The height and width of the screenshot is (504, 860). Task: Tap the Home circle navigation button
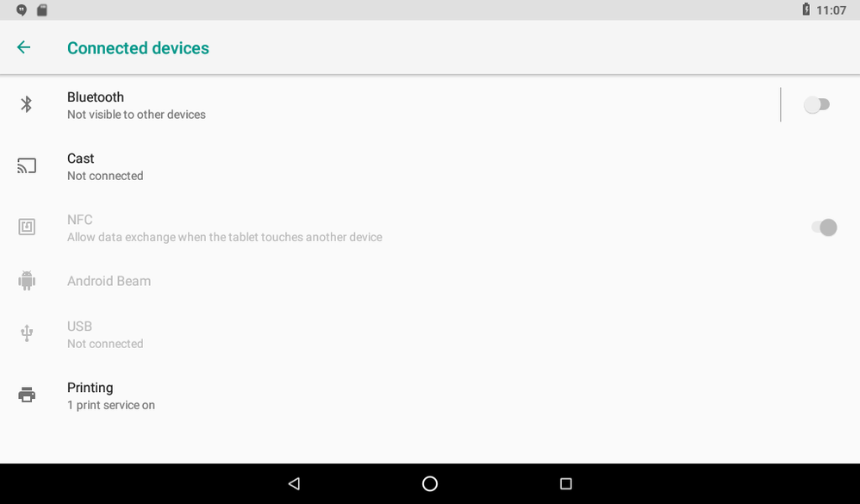click(x=430, y=483)
